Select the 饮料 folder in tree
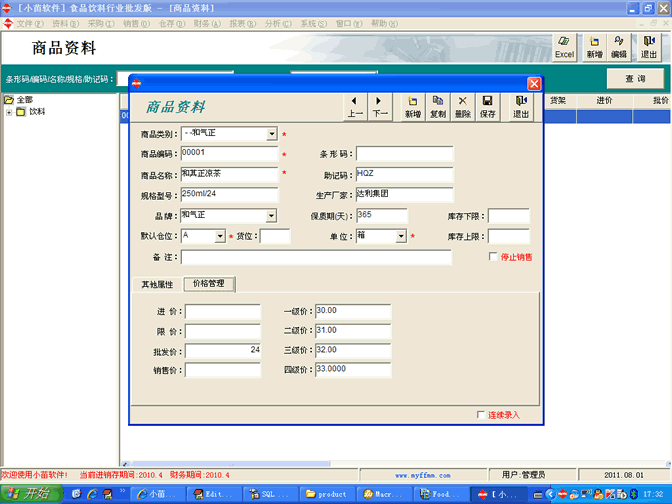 click(31, 112)
